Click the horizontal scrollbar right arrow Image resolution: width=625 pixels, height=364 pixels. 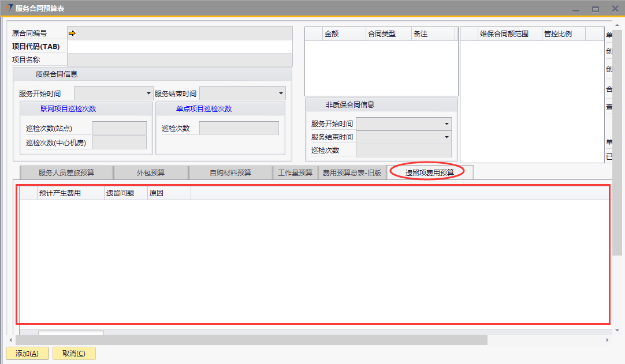[607, 340]
